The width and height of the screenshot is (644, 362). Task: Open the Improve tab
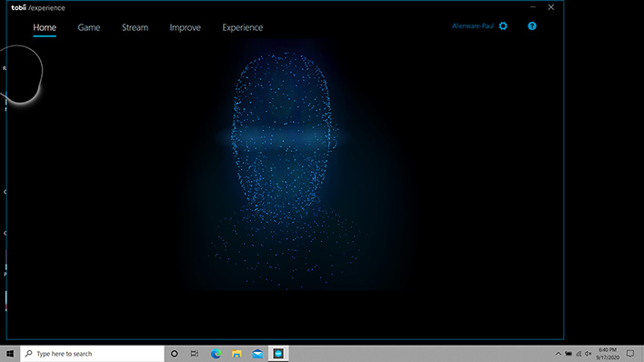click(186, 27)
